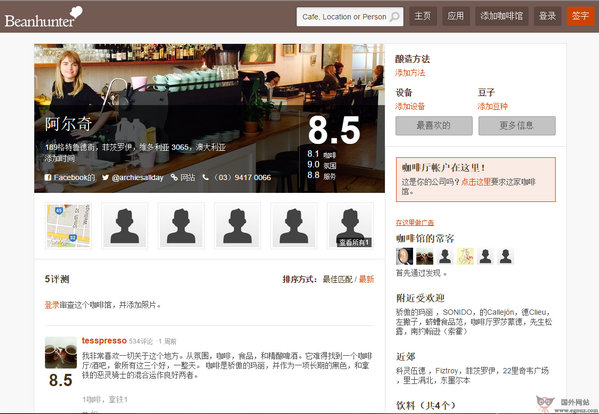
Task: Open the tesspresso username link
Action: (104, 341)
